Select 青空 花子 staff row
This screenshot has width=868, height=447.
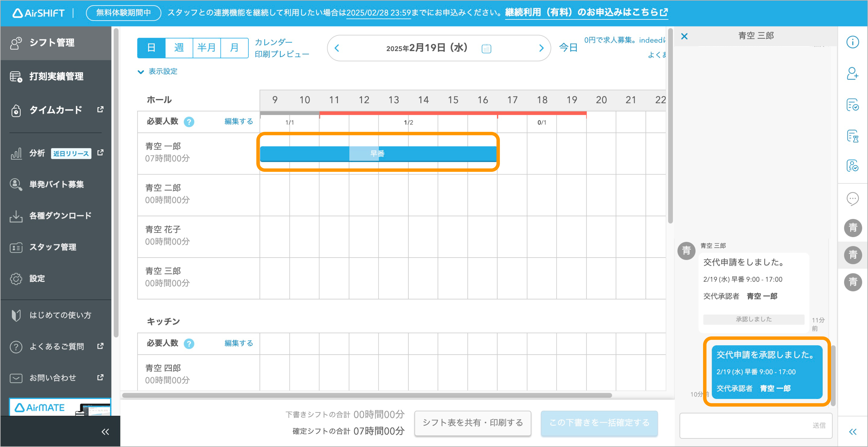pyautogui.click(x=199, y=237)
